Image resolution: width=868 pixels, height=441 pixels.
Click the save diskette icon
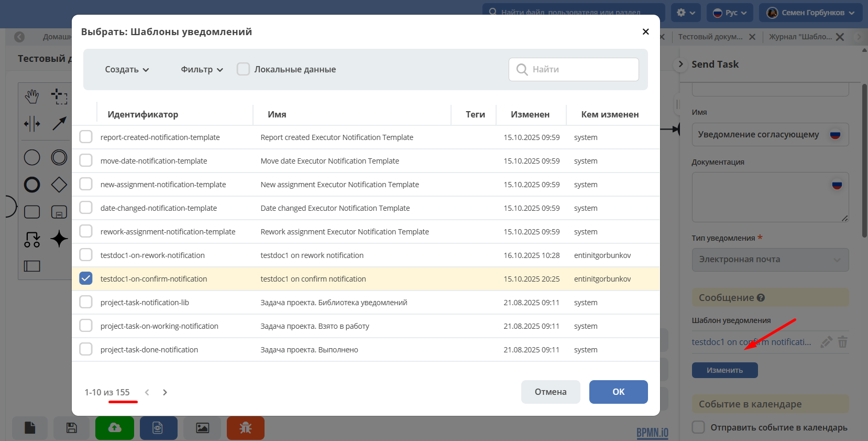(72, 428)
